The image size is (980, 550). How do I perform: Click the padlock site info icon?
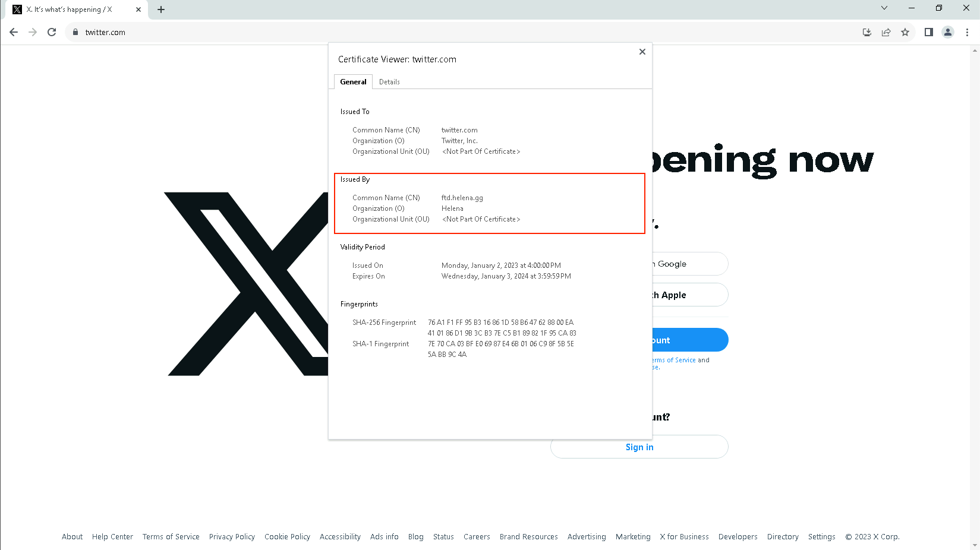point(75,32)
